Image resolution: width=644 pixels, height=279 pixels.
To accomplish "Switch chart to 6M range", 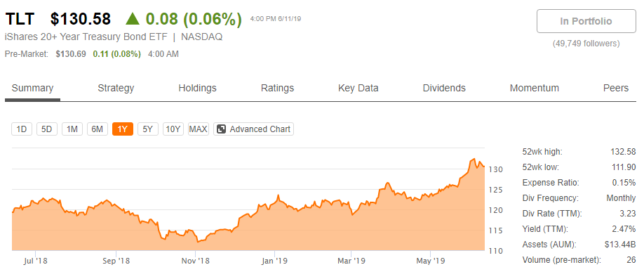I will tap(98, 129).
